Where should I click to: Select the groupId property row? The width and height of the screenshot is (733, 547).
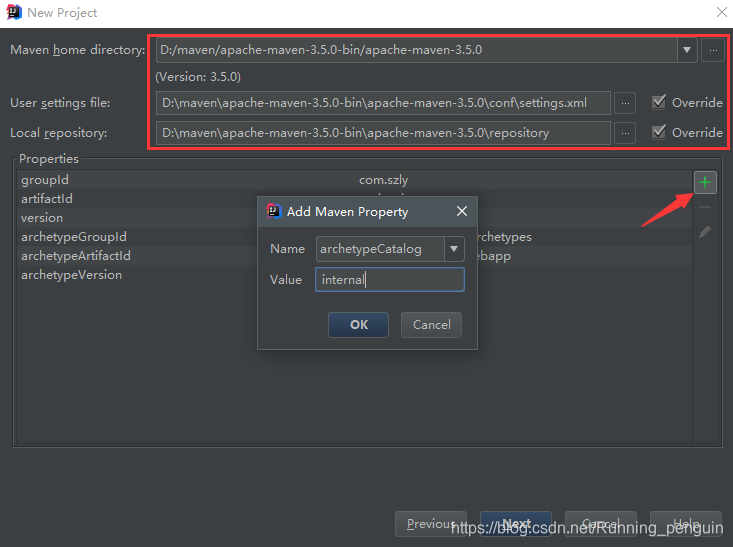point(355,180)
